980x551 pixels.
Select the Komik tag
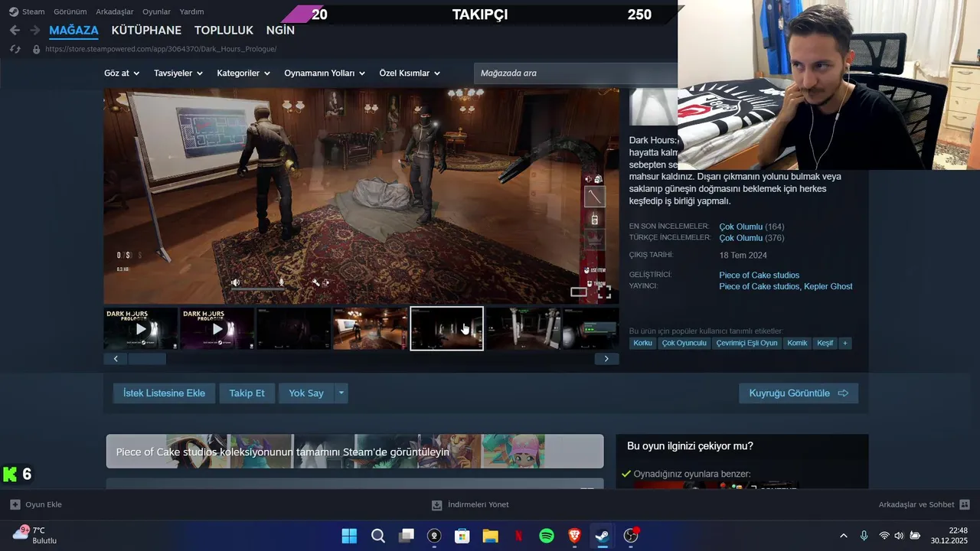click(x=797, y=343)
